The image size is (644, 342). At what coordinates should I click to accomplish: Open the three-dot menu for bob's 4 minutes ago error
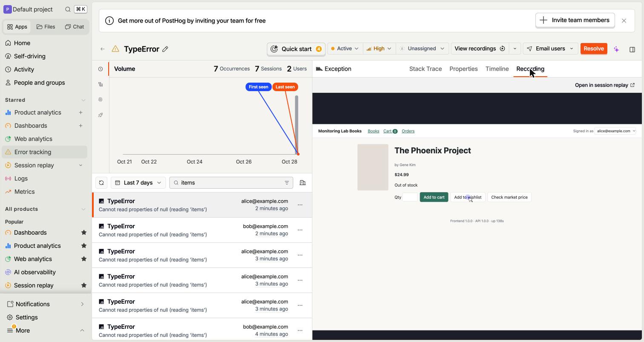[x=300, y=331]
